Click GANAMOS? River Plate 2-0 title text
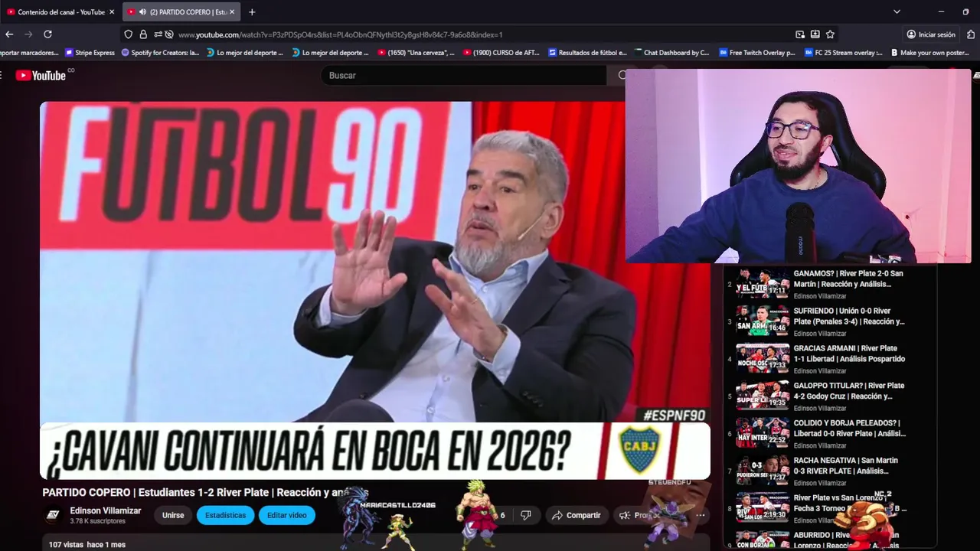This screenshot has height=551, width=980. point(848,279)
